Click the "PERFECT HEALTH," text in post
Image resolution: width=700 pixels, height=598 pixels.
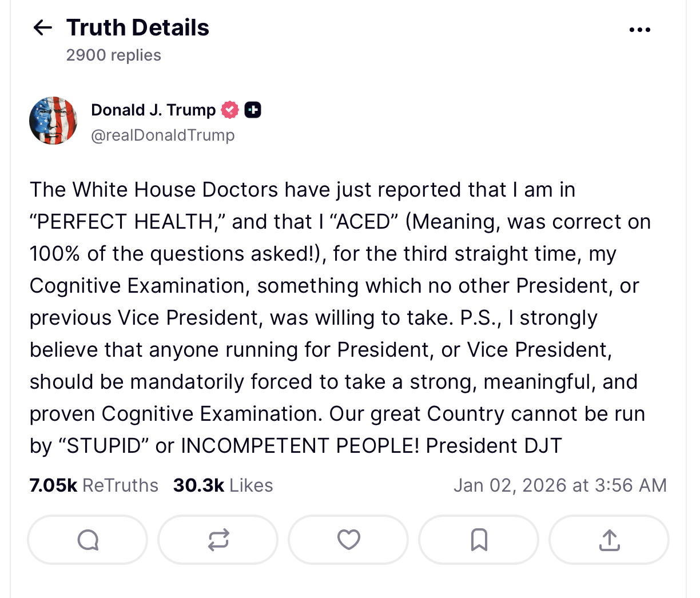pyautogui.click(x=127, y=222)
